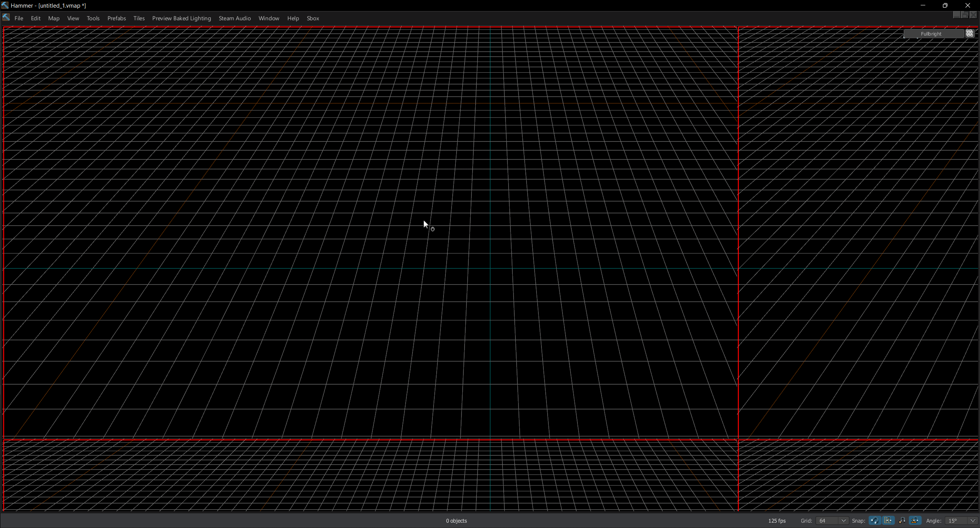980x528 pixels.
Task: Restore the viewport sub-window layout
Action: pyautogui.click(x=965, y=15)
